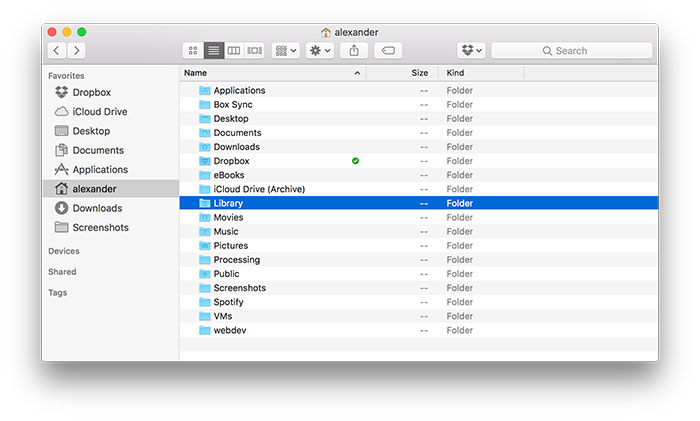
Task: Switch to Cover Flow view
Action: click(254, 50)
